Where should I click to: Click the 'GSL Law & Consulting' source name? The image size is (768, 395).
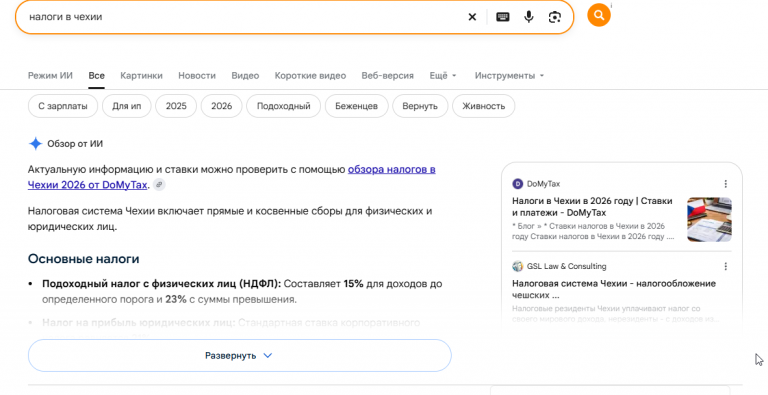coord(567,266)
